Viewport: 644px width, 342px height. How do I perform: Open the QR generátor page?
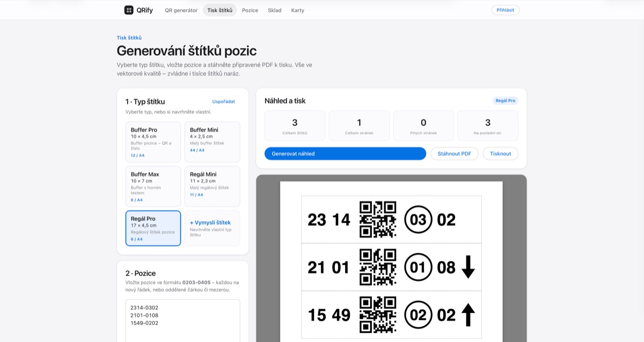point(181,10)
